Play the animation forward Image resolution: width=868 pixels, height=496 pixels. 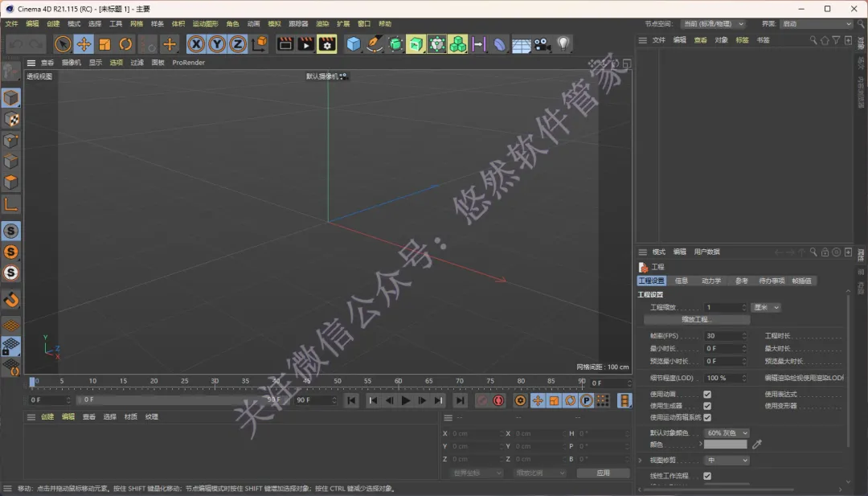pos(405,400)
